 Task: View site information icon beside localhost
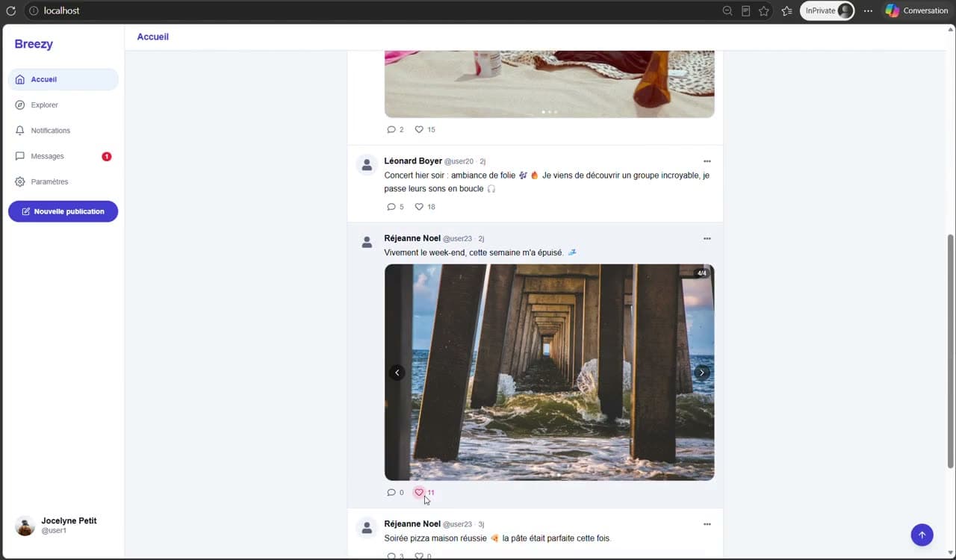pyautogui.click(x=34, y=10)
